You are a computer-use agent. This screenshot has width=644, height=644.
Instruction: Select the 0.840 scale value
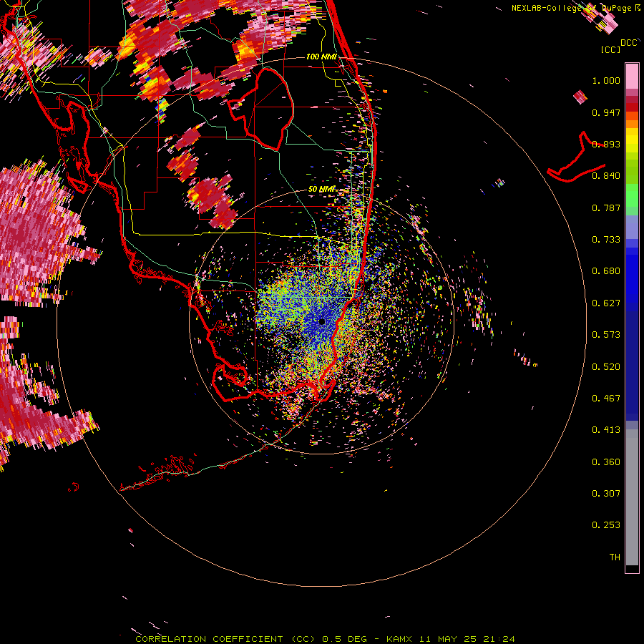click(606, 176)
